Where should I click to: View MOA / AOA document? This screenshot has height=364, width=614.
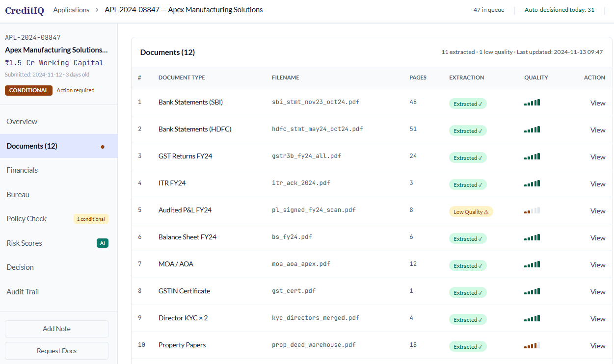click(598, 265)
